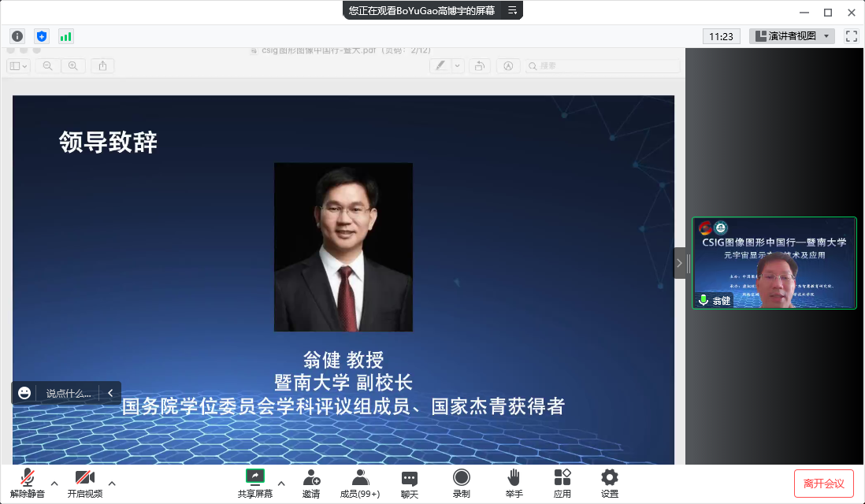Open the 应用 apps panel
The width and height of the screenshot is (865, 504).
pyautogui.click(x=562, y=484)
